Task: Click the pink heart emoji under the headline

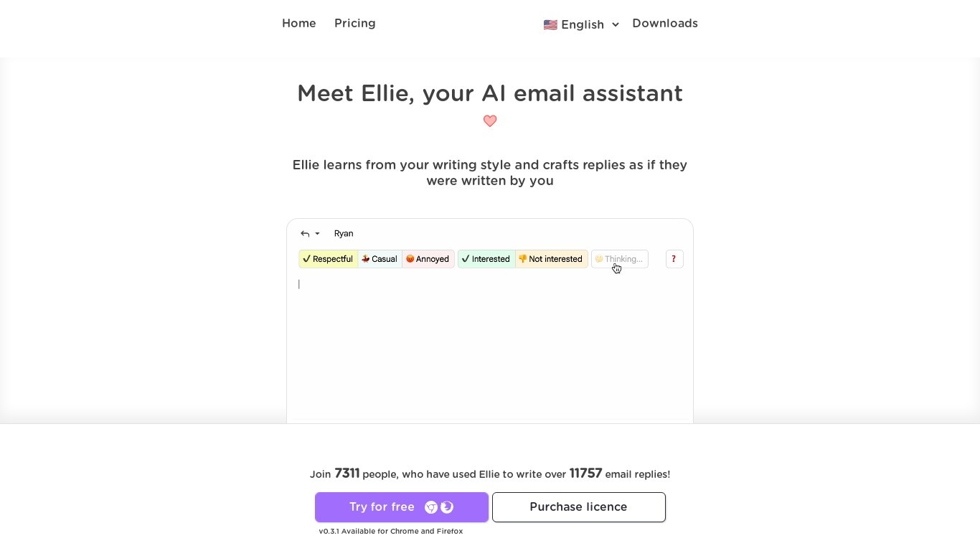Action: click(x=490, y=121)
